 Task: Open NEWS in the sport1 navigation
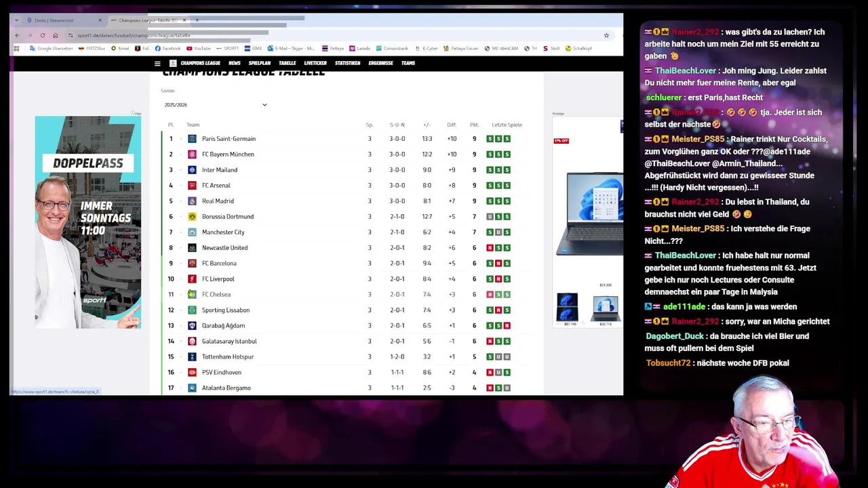coord(235,63)
